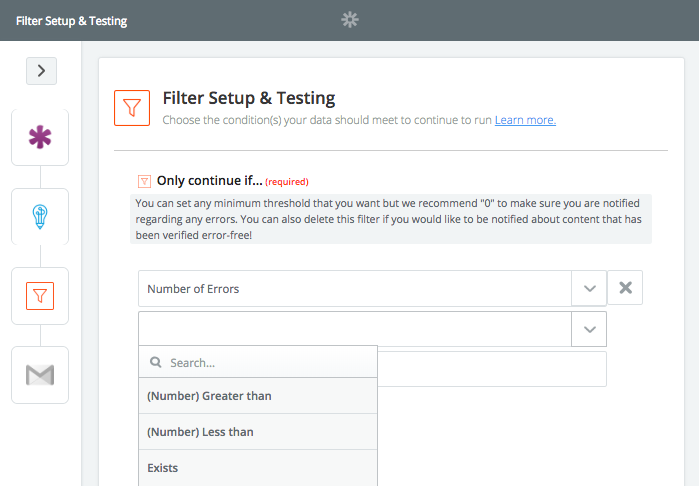
Task: Click small filter icon next to Only continue if
Action: tap(144, 181)
